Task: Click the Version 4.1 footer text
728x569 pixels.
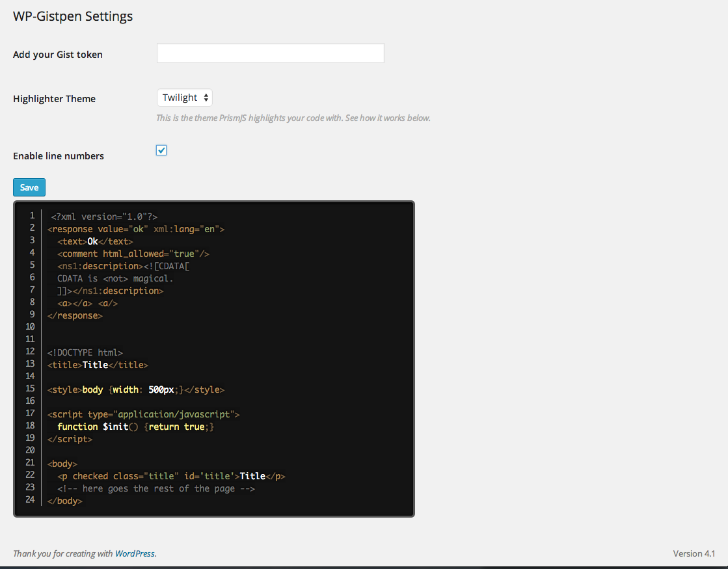Action: [694, 553]
